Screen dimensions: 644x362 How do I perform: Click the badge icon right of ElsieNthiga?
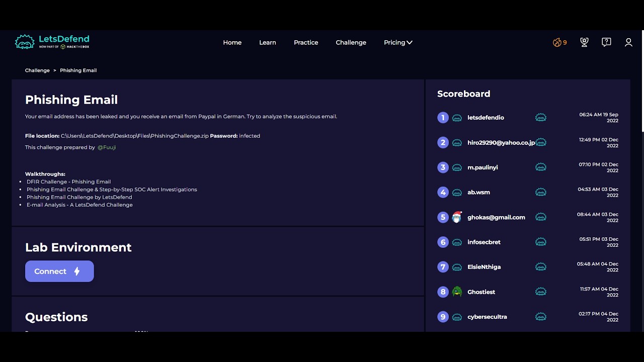coord(541,267)
